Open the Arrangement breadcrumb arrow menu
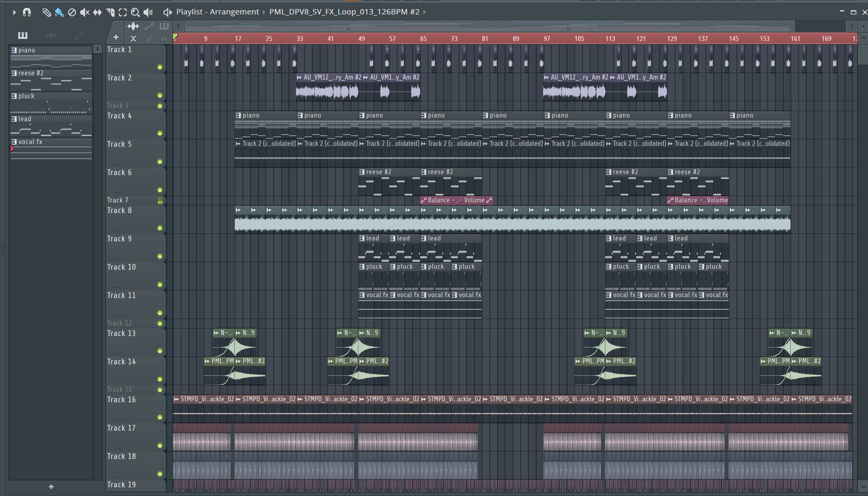The width and height of the screenshot is (868, 496). [x=264, y=12]
